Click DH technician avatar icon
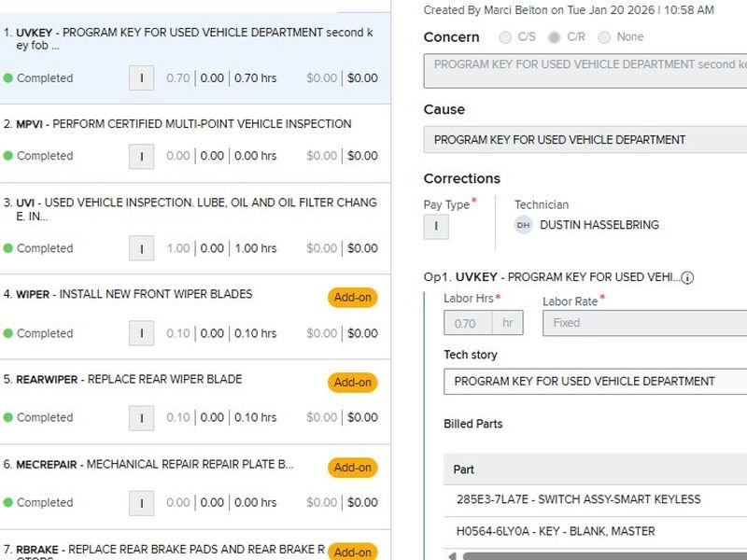 pyautogui.click(x=523, y=225)
